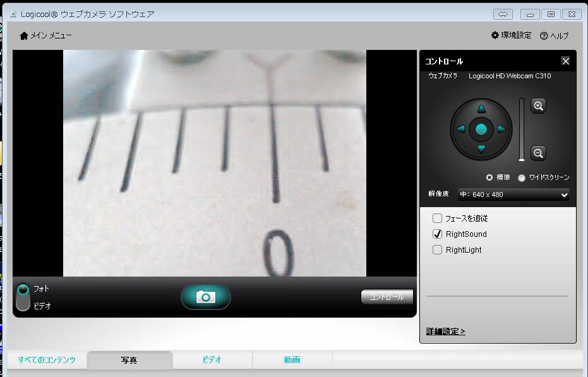Open 解像度 resolution dropdown
Screen dimensions: 588x377
point(513,194)
